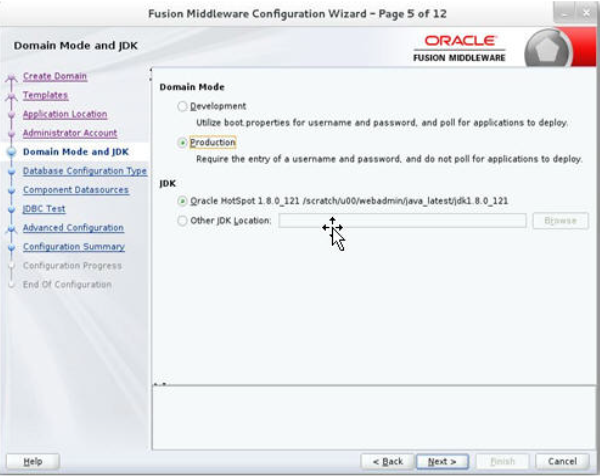Click the Back button
Image resolution: width=600 pixels, height=476 pixels.
click(388, 461)
